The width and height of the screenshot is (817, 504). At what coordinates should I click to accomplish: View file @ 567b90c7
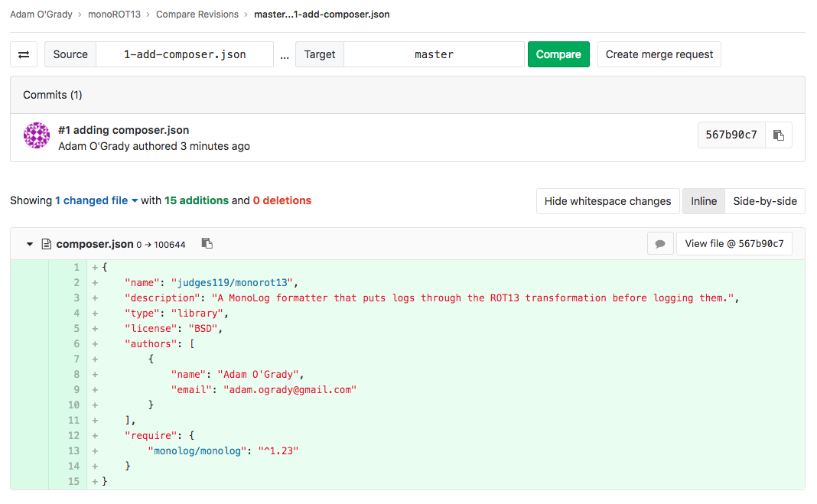(x=734, y=244)
